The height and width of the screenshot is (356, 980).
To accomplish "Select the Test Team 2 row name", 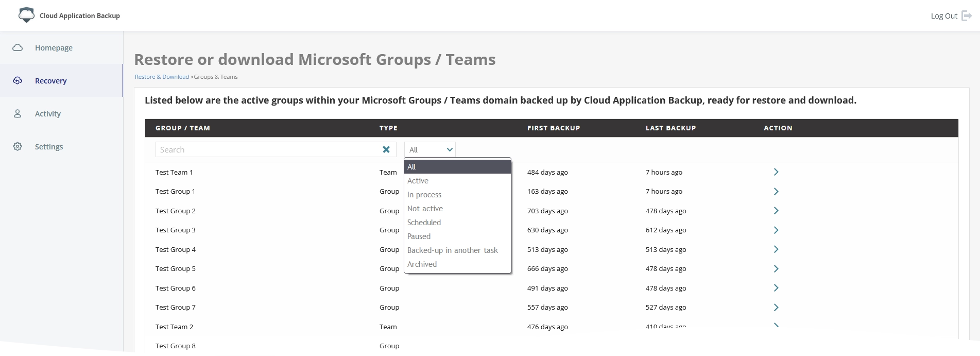I will coord(175,327).
